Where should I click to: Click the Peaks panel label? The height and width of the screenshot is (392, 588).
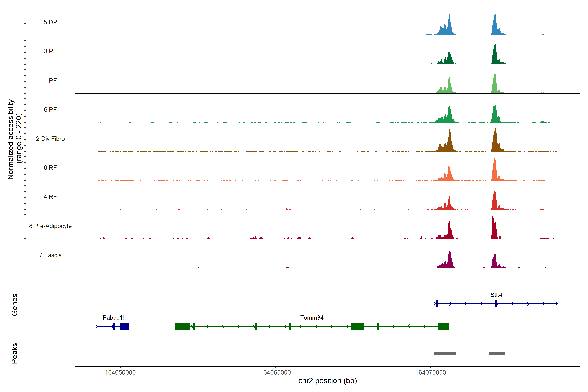click(15, 353)
